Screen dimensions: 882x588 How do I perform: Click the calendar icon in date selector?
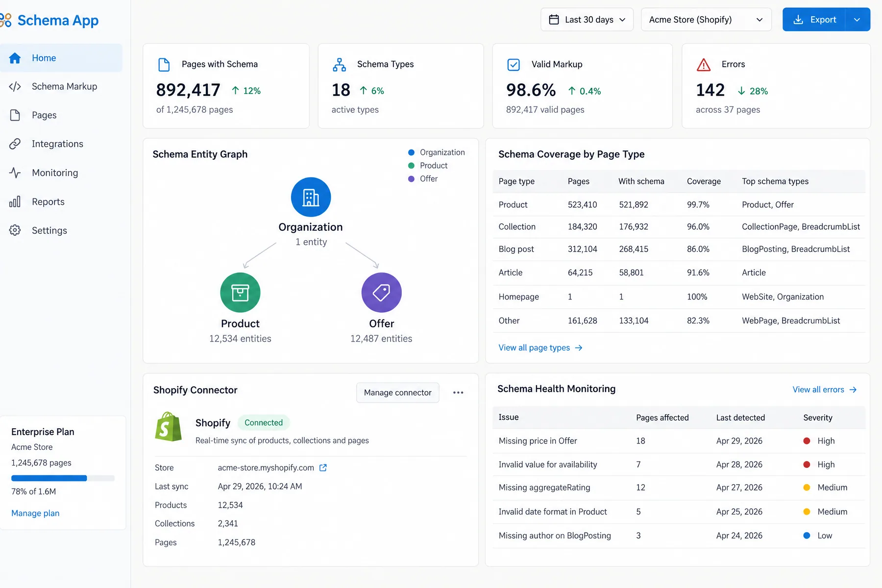tap(554, 20)
